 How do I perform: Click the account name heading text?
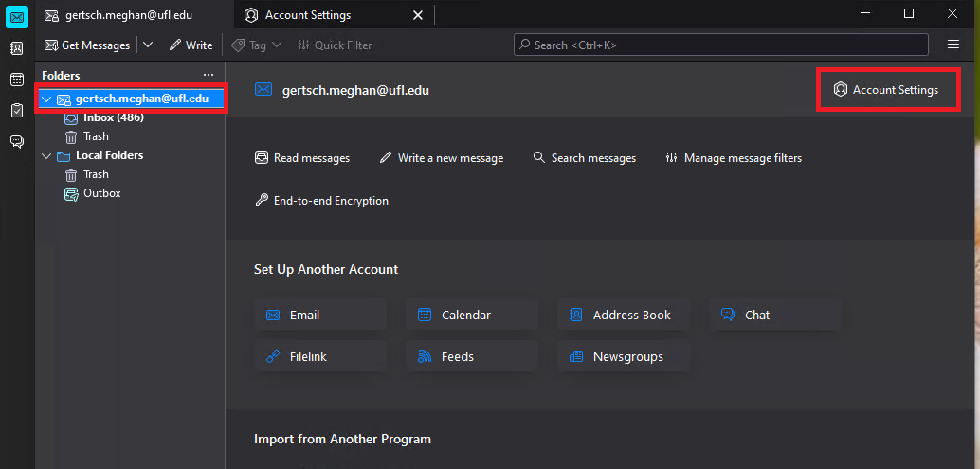pyautogui.click(x=355, y=90)
